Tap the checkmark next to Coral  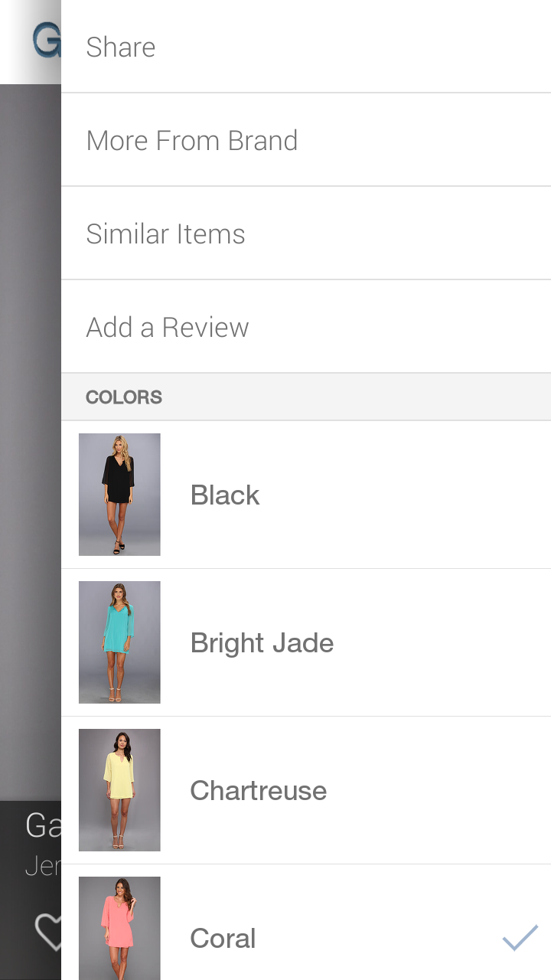click(520, 938)
